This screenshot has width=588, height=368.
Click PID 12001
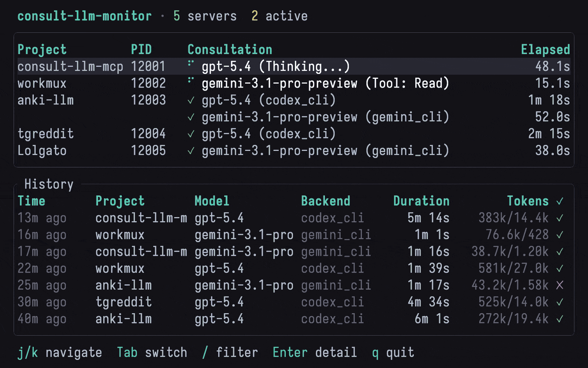pos(148,66)
